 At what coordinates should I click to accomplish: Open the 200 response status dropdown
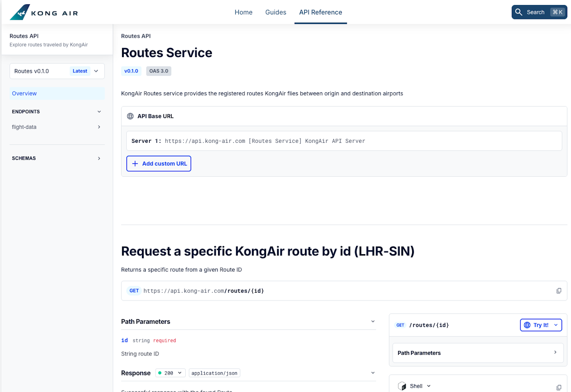tap(170, 373)
